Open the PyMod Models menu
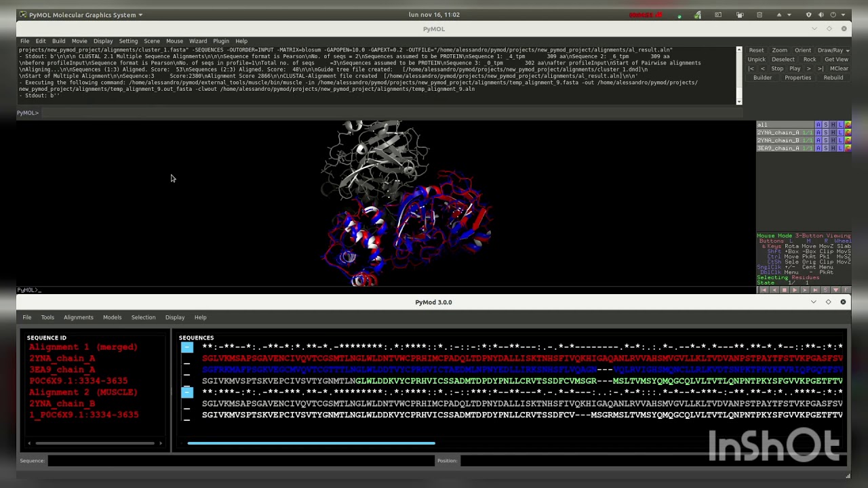Image resolution: width=868 pixels, height=488 pixels. [x=113, y=317]
